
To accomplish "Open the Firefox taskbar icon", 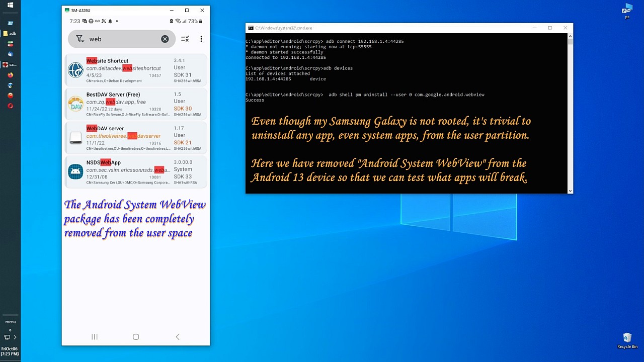I will click(x=10, y=75).
